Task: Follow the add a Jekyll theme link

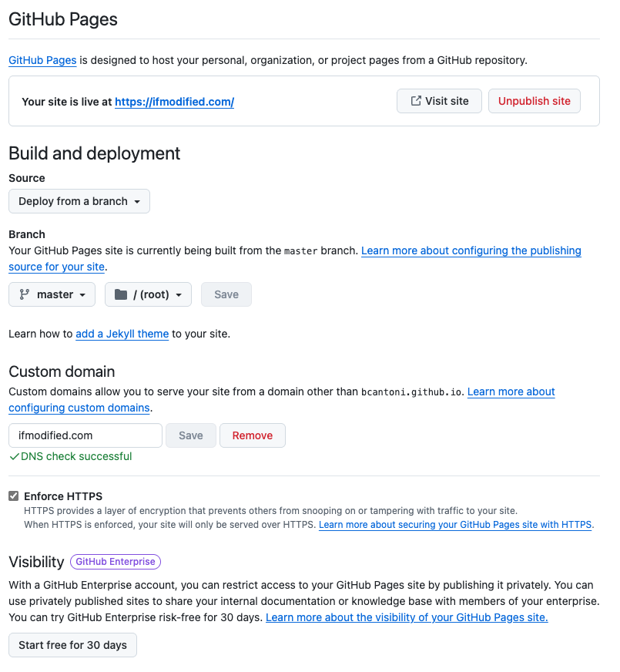Action: [x=122, y=334]
